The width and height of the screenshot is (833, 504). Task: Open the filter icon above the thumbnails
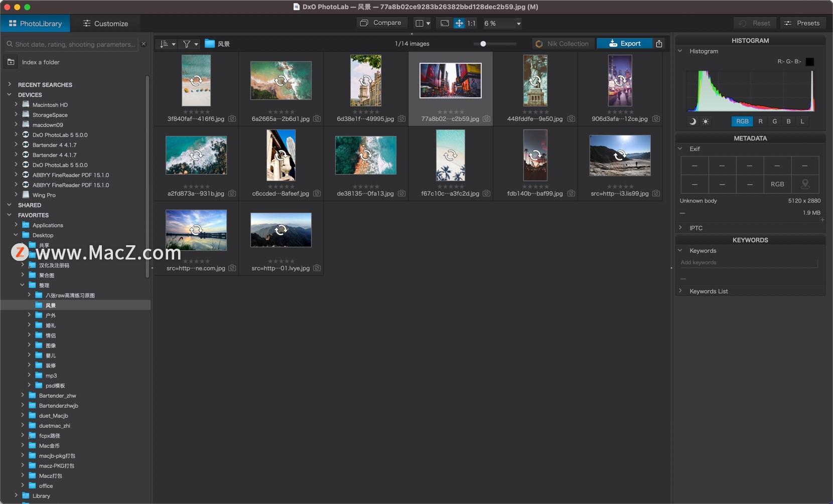tap(189, 44)
